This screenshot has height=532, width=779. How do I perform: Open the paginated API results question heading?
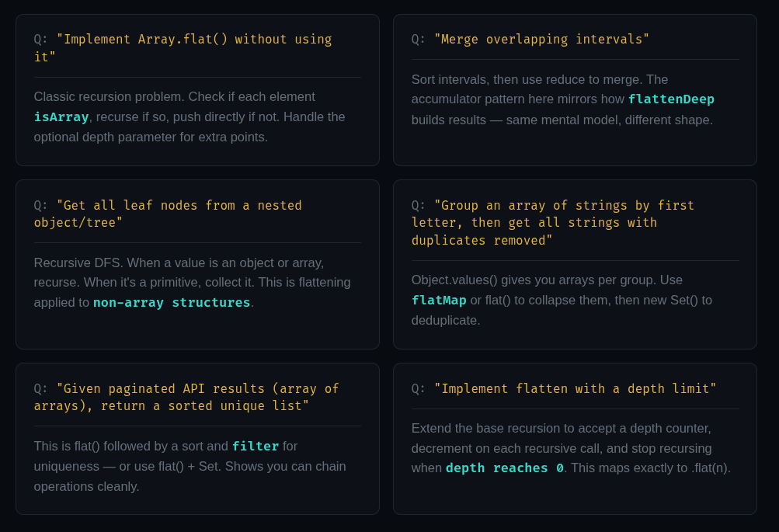tap(186, 397)
